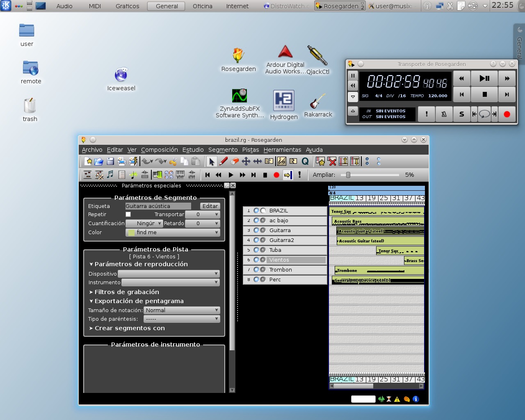Image resolution: width=525 pixels, height=420 pixels.
Task: Click the printer icon in Rosegarden's toolbar
Action: [x=122, y=162]
